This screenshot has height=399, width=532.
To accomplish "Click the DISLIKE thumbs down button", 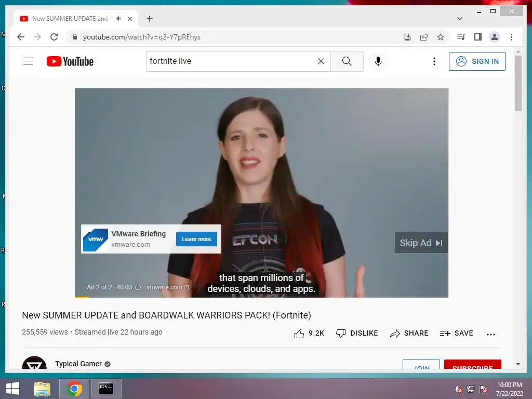I will tap(356, 333).
